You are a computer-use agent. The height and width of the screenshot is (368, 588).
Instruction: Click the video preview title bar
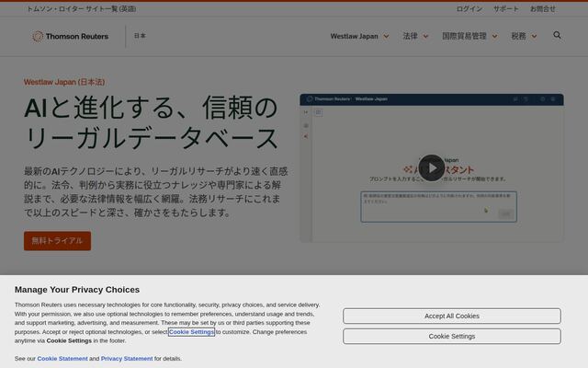pyautogui.click(x=431, y=99)
